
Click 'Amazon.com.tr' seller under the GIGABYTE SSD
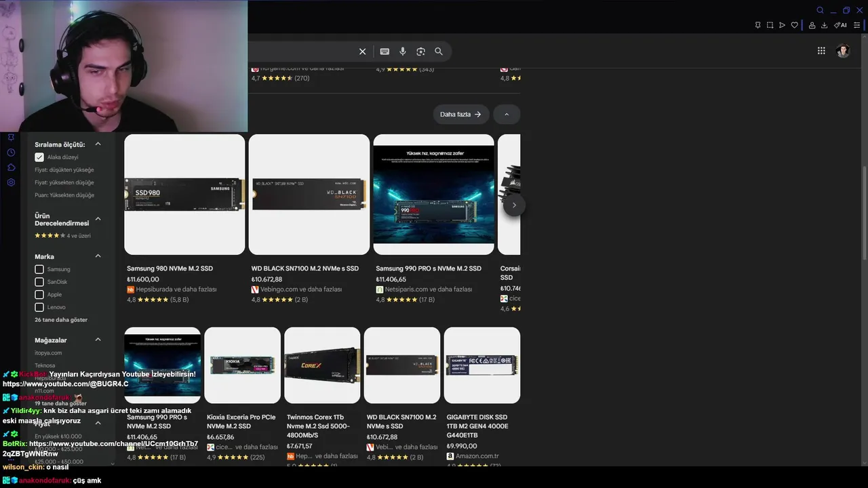[x=477, y=457]
